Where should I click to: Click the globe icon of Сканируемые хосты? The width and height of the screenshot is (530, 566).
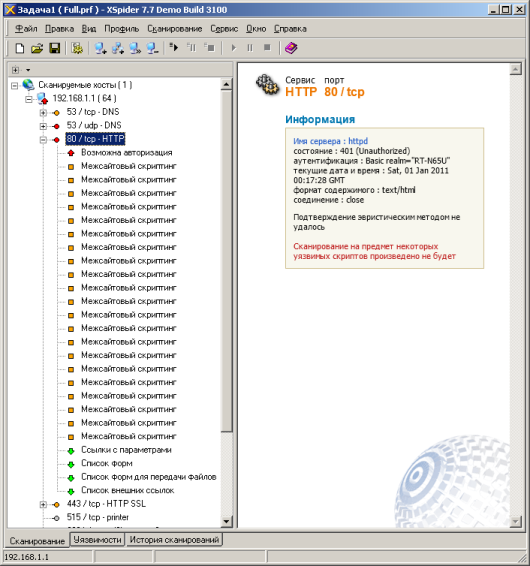pos(28,85)
